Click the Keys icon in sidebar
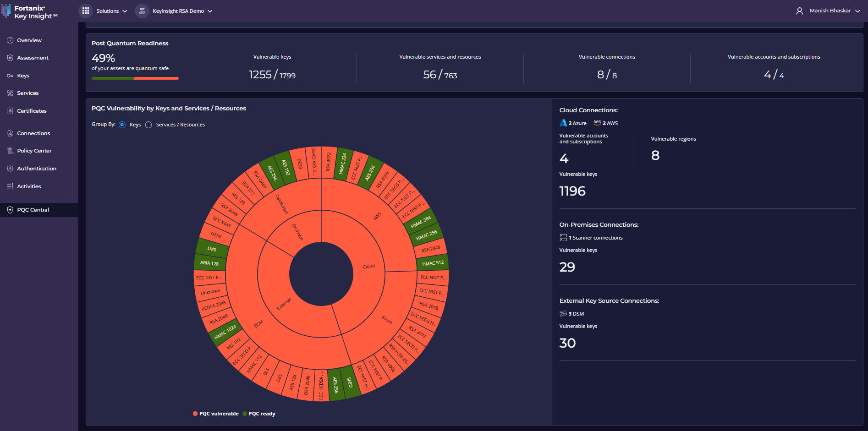 10,76
